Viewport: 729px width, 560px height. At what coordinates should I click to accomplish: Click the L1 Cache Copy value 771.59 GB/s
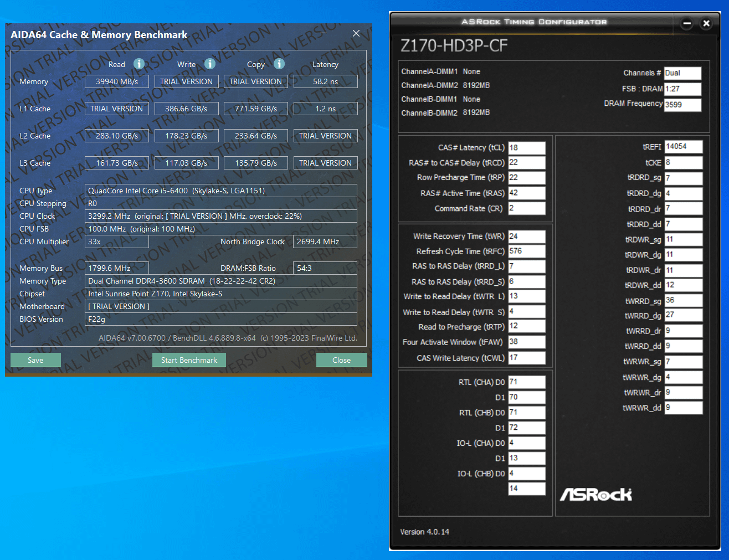[x=256, y=109]
